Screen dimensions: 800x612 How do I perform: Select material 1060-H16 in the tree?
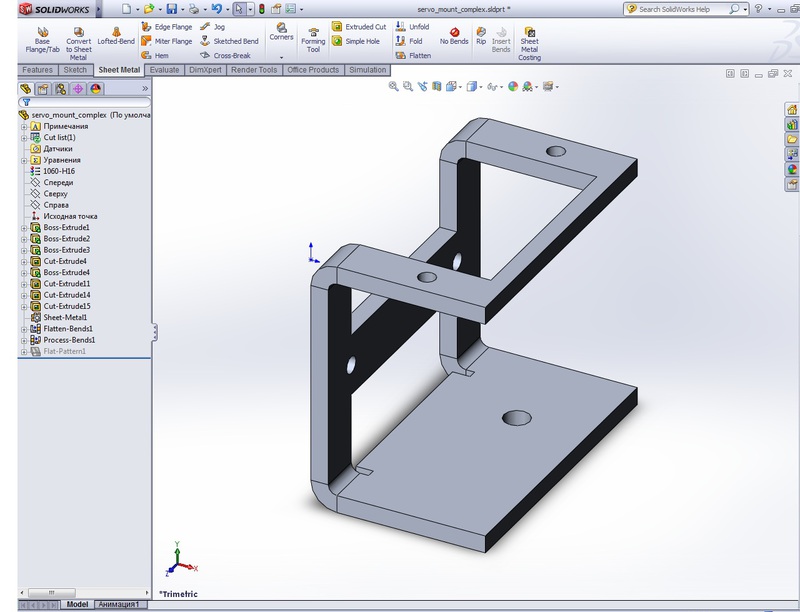pos(59,171)
